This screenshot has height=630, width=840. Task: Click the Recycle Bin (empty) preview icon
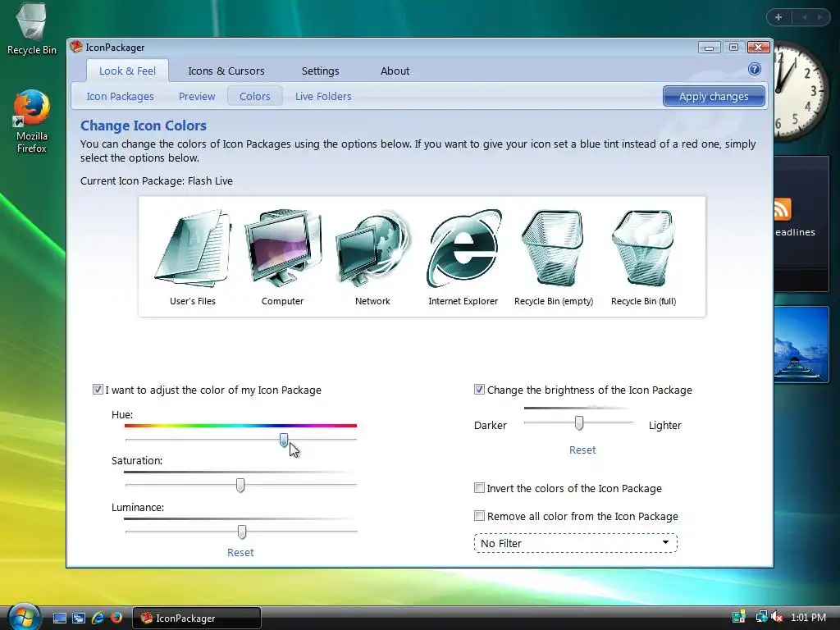554,249
